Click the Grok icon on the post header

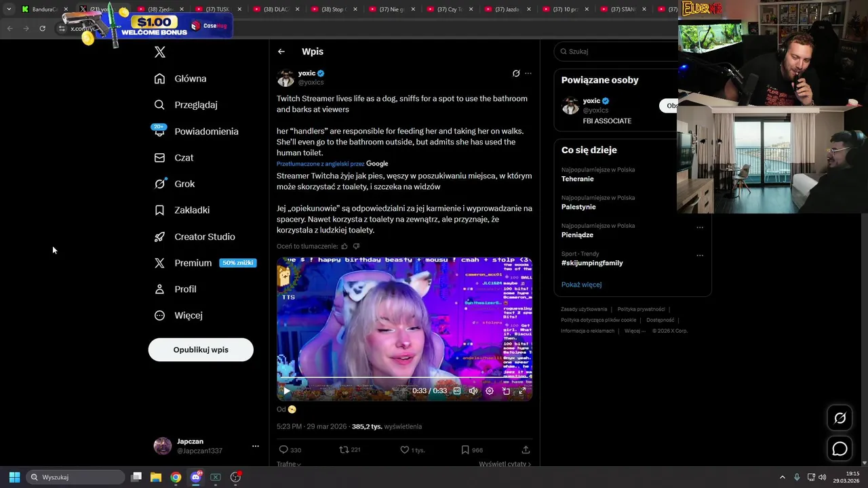coord(516,73)
